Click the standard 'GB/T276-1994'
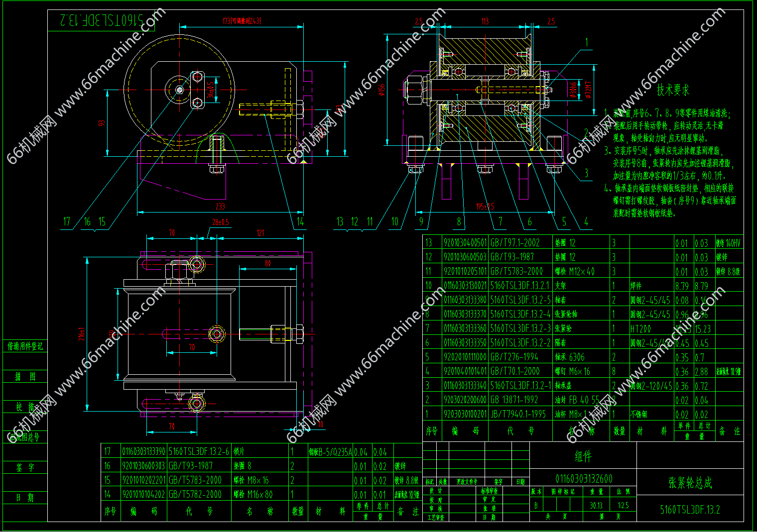Viewport: 757px width, 532px height. pyautogui.click(x=514, y=357)
